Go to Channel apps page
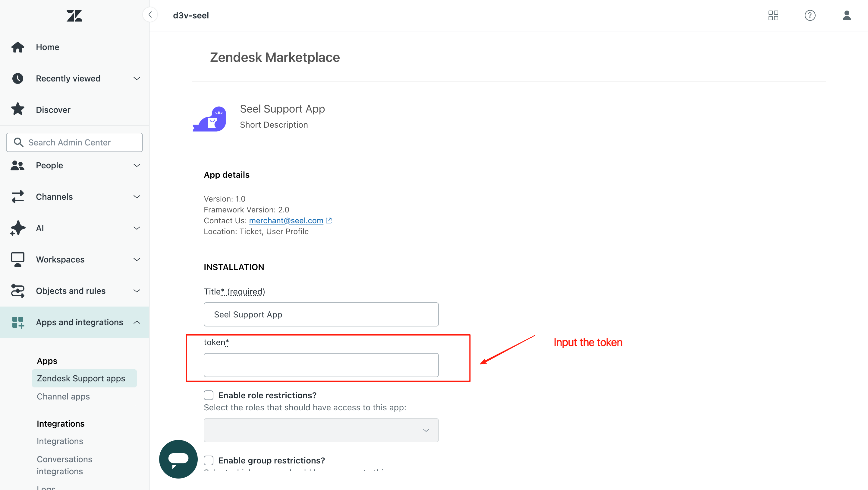 coord(63,396)
